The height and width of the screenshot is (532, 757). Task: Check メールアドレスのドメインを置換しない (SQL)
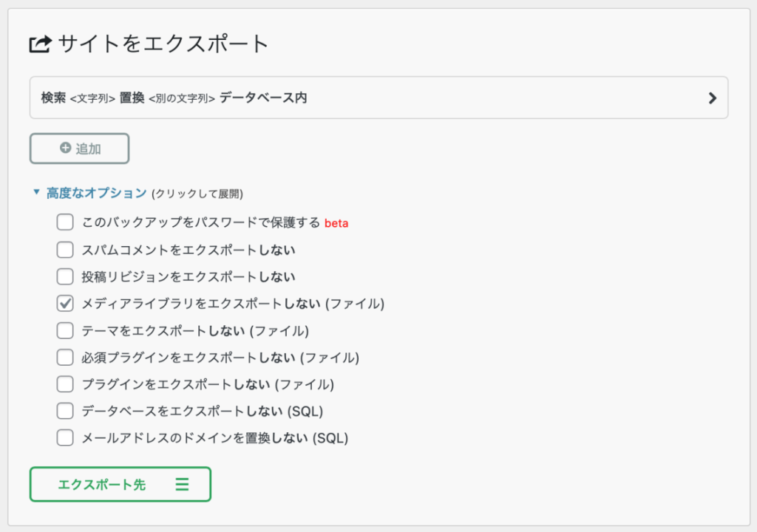(65, 437)
